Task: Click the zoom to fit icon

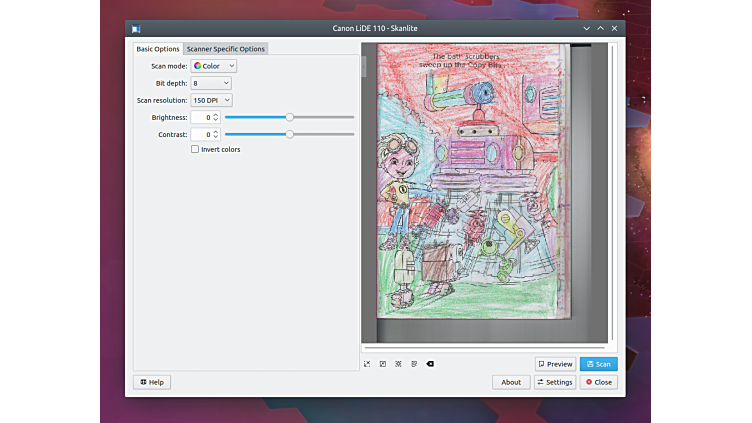Action: (x=414, y=364)
